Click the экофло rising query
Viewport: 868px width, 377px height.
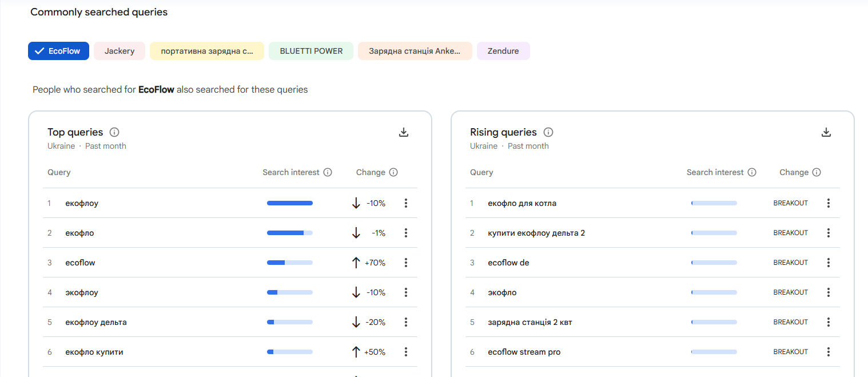tap(502, 292)
